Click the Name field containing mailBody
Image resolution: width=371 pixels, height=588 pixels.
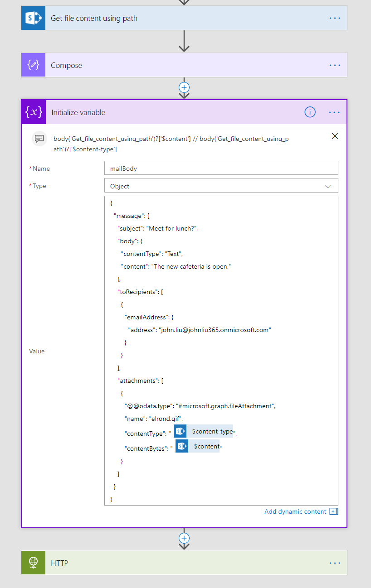coord(221,168)
